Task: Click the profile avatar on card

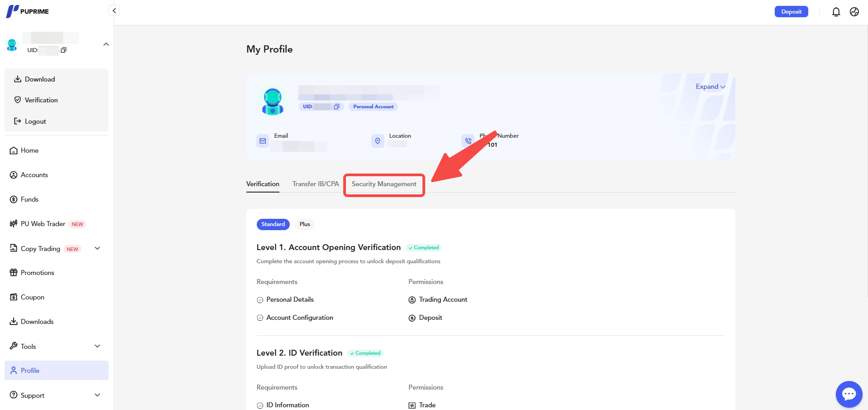Action: 273,101
